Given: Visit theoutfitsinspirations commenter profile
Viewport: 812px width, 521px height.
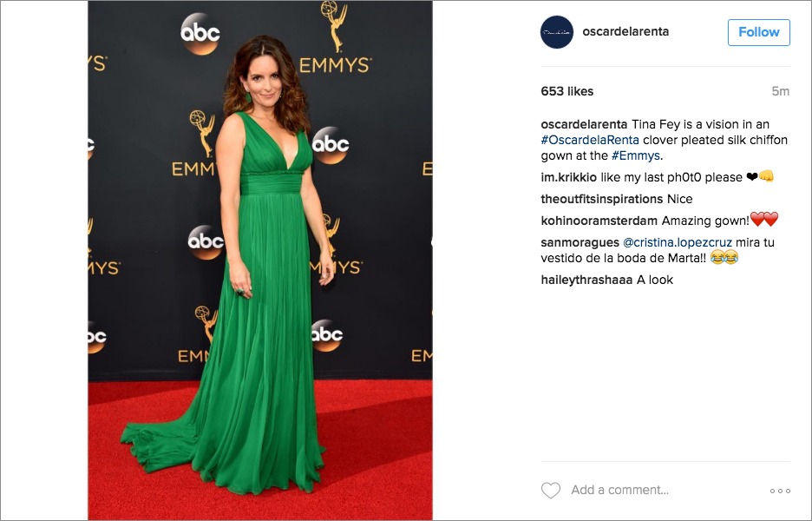Looking at the screenshot, I should pos(602,199).
